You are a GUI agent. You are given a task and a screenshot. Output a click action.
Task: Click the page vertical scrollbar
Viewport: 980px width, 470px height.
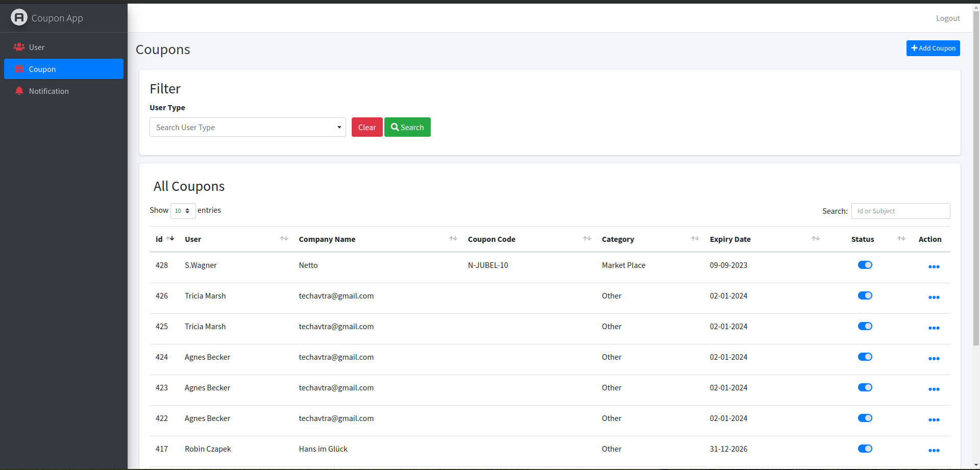pyautogui.click(x=976, y=204)
